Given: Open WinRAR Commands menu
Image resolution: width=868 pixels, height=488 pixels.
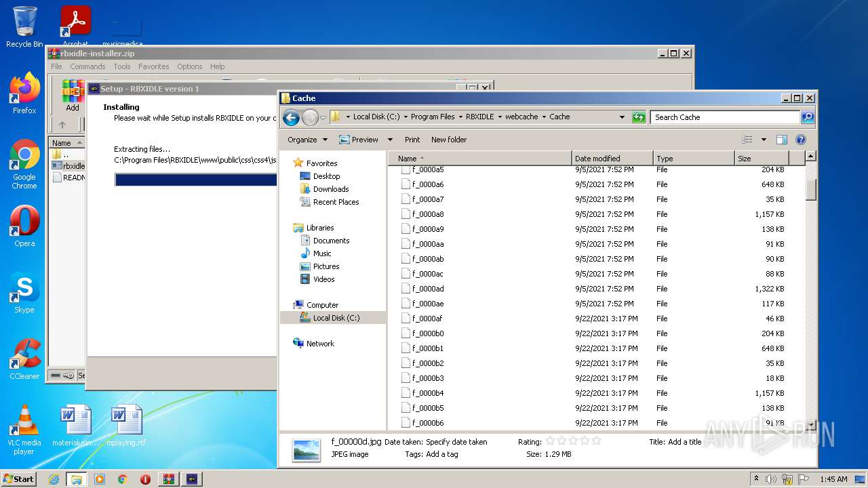Looking at the screenshot, I should 87,66.
